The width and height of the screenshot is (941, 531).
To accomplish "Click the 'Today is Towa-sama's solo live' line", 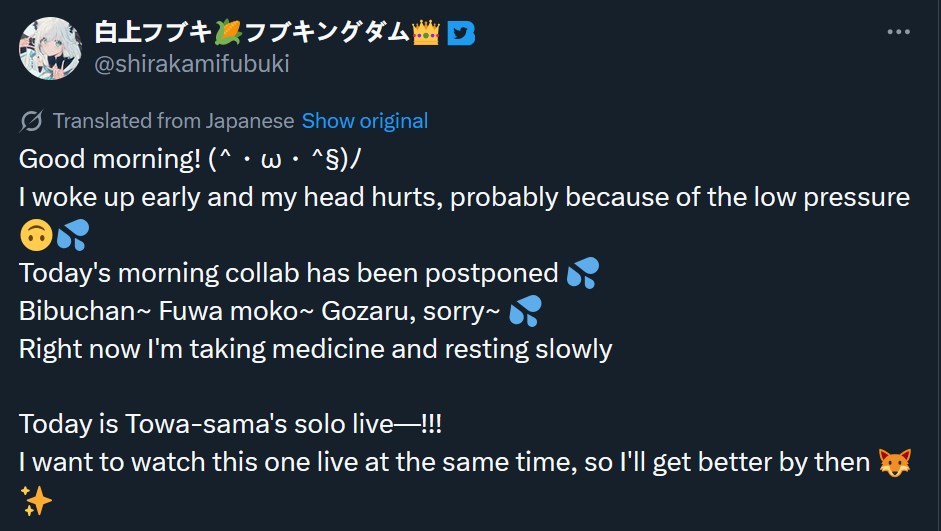I will tap(230, 425).
